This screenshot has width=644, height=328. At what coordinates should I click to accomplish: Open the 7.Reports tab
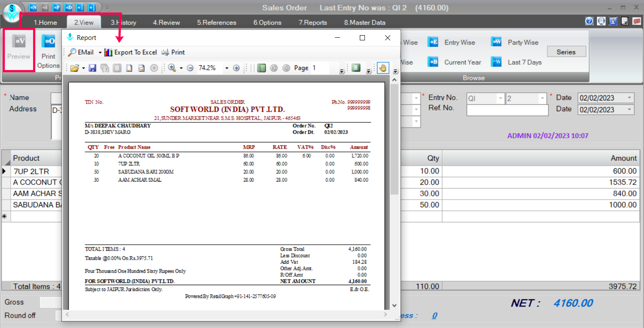[313, 22]
